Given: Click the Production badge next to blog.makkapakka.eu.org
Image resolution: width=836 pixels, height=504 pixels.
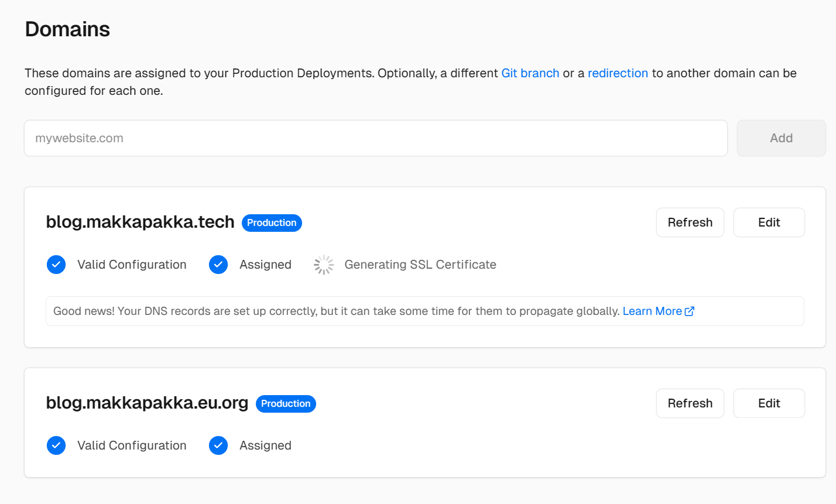Looking at the screenshot, I should [286, 404].
